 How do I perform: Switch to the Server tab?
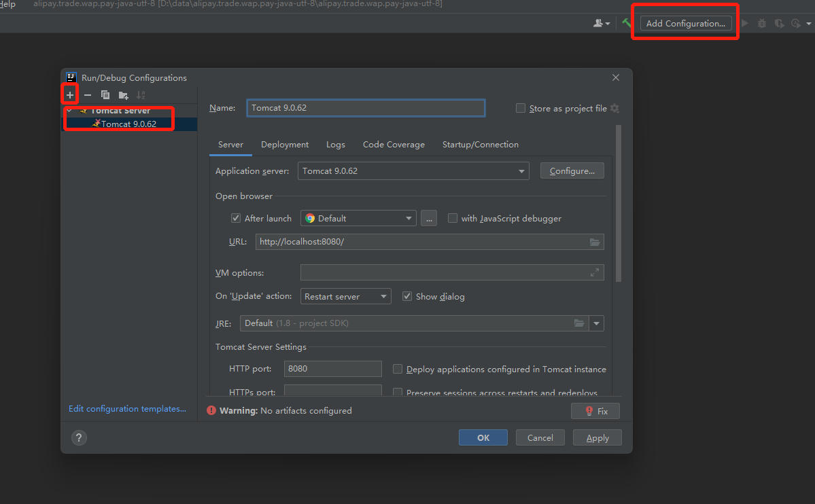pos(231,145)
